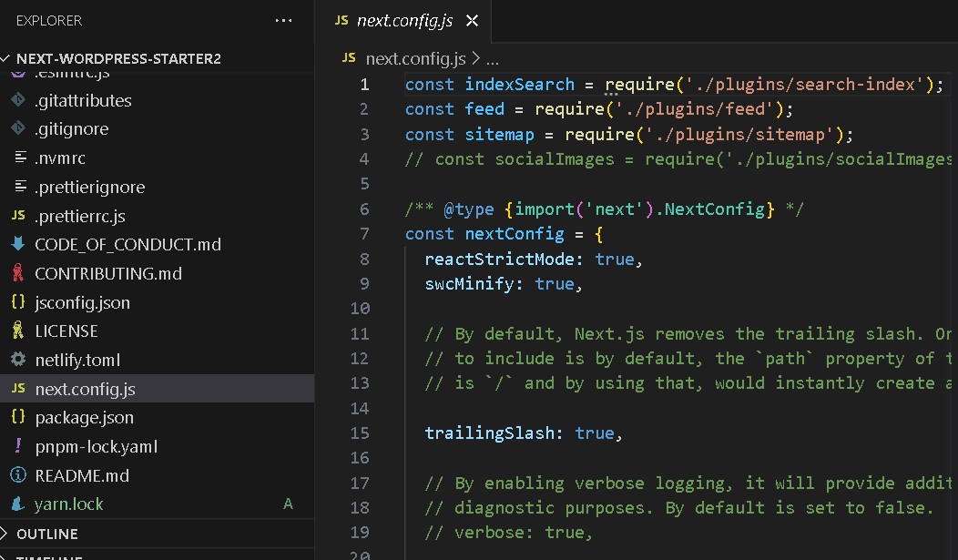
Task: Expand the OUTLINE section
Action: click(55, 534)
